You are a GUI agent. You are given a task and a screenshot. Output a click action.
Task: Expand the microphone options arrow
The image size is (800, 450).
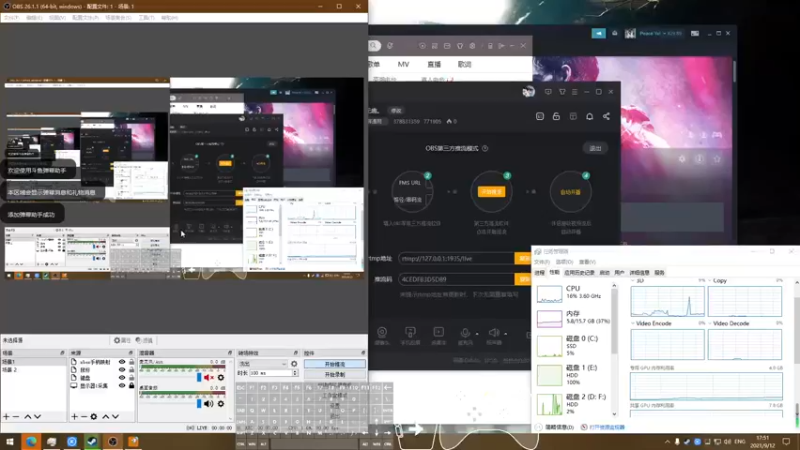(x=477, y=334)
